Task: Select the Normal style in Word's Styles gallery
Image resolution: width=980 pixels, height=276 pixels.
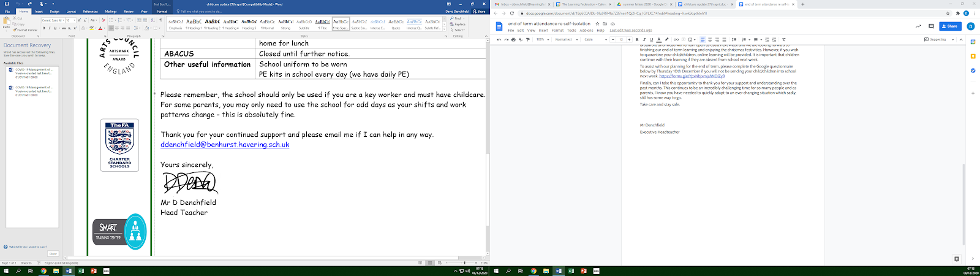Action: (268, 24)
